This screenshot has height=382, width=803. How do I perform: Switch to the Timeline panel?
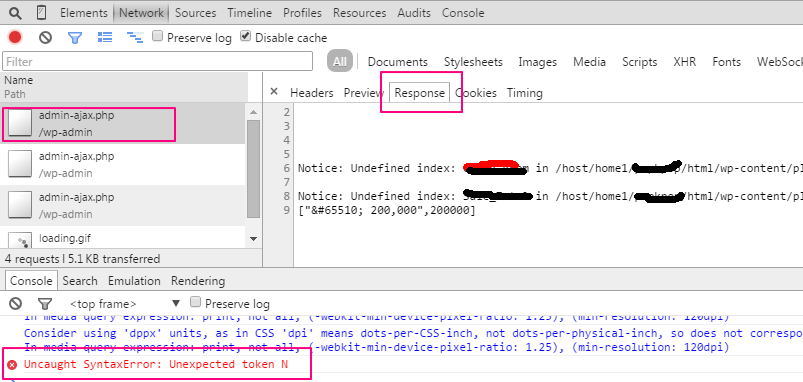[x=249, y=13]
